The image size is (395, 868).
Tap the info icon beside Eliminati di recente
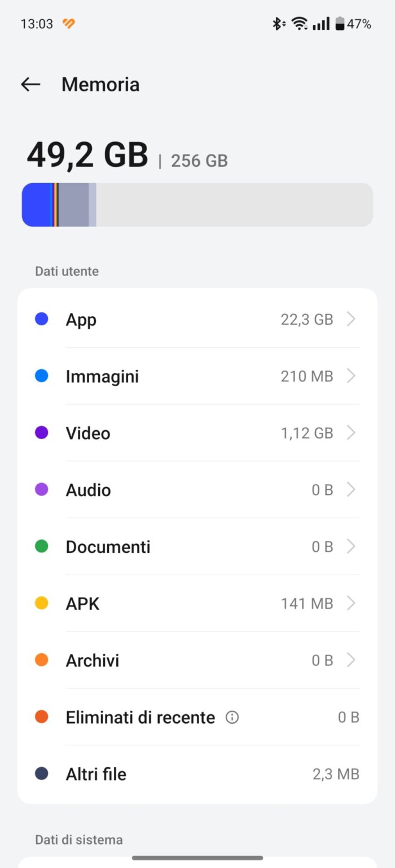232,718
